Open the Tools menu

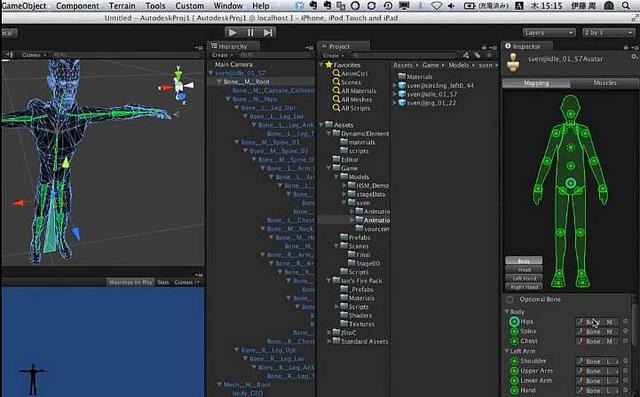(156, 6)
